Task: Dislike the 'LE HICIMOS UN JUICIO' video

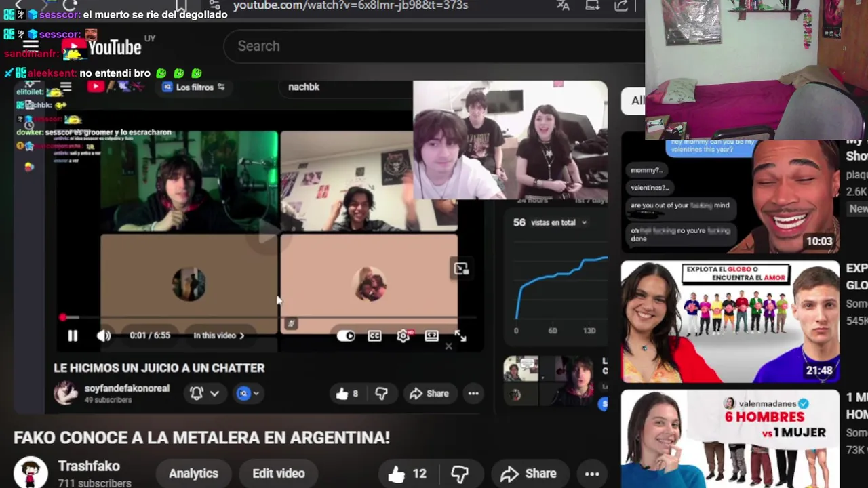Action: (382, 393)
